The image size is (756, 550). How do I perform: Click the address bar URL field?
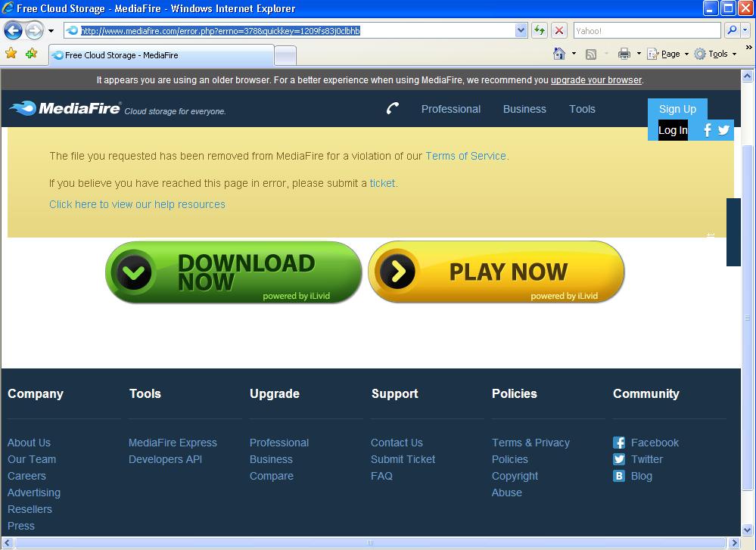coord(296,31)
